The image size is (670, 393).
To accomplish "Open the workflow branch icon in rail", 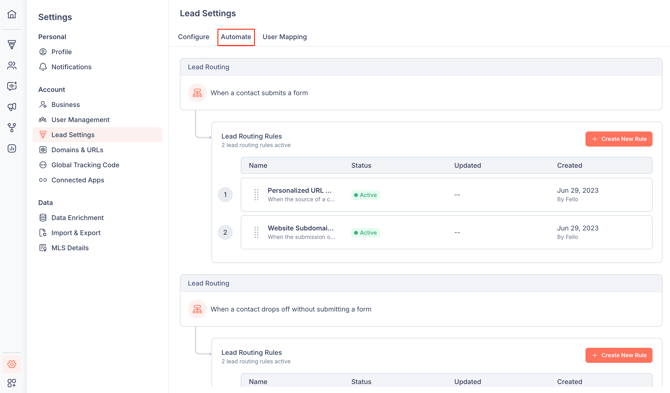I will click(x=12, y=127).
